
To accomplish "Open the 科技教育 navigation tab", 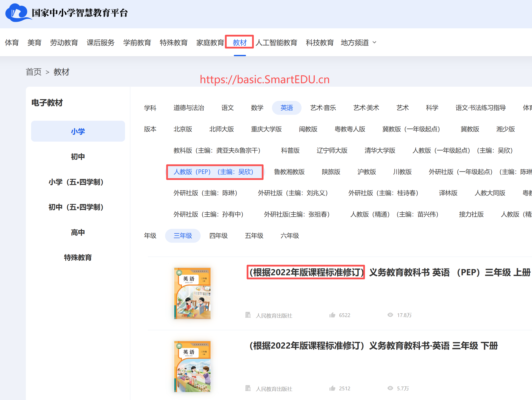I will click(320, 42).
